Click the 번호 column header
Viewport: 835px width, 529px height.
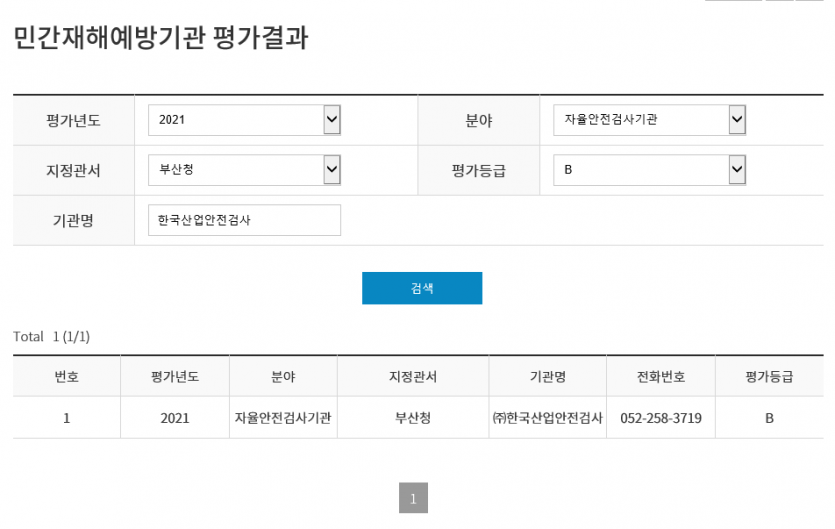click(66, 377)
